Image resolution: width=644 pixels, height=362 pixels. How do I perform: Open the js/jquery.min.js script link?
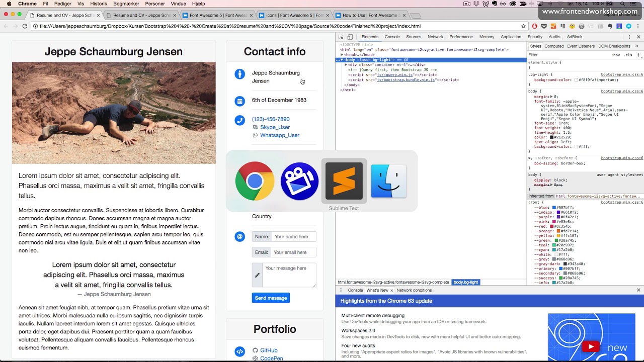point(395,75)
